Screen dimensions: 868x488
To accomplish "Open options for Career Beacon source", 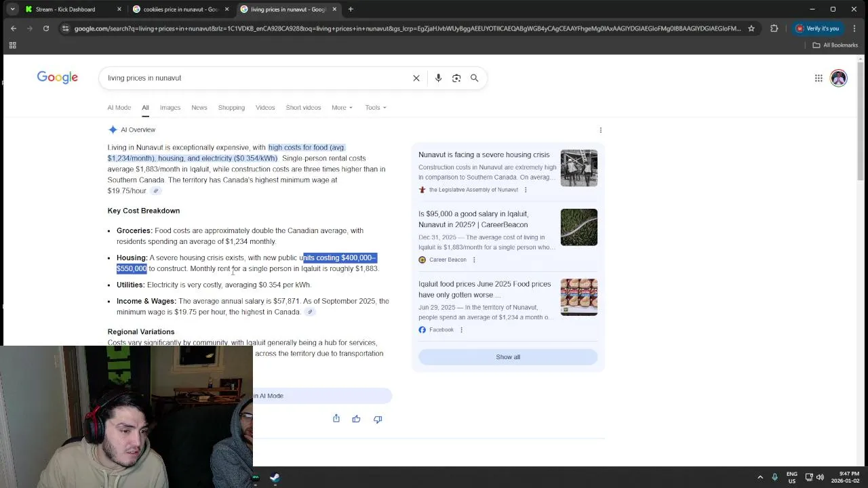I will point(474,260).
